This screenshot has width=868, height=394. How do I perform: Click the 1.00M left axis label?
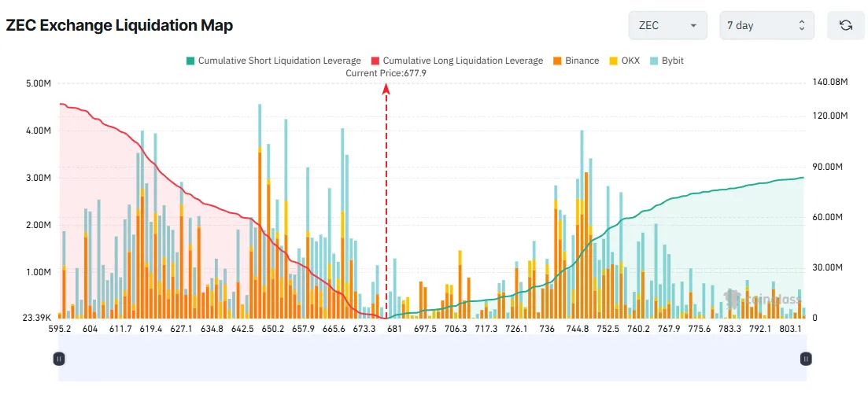pyautogui.click(x=40, y=272)
